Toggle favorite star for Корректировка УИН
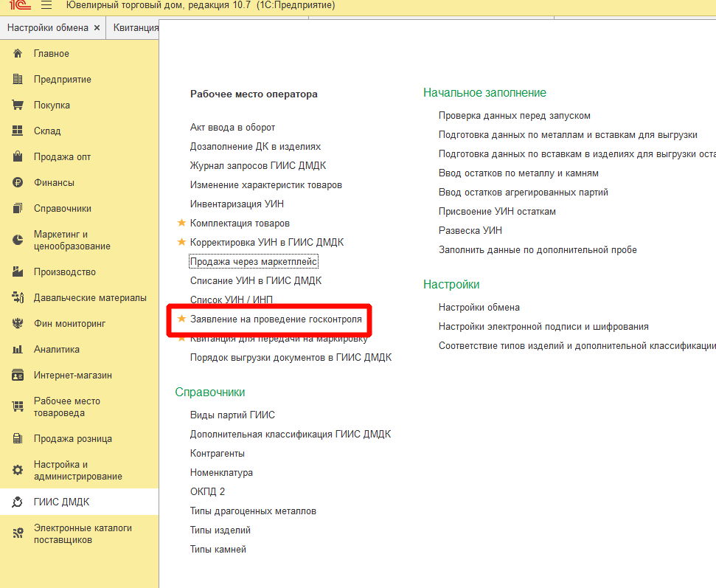 point(181,242)
